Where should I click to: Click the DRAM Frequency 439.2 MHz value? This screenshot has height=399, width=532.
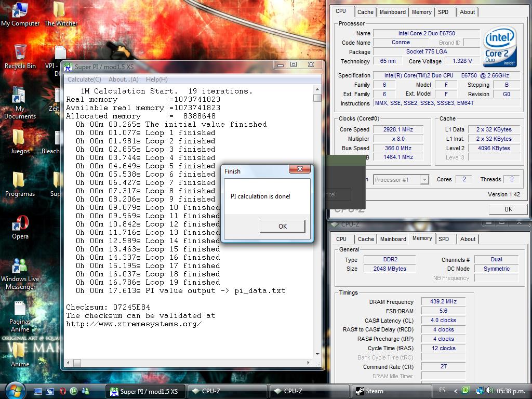(443, 301)
